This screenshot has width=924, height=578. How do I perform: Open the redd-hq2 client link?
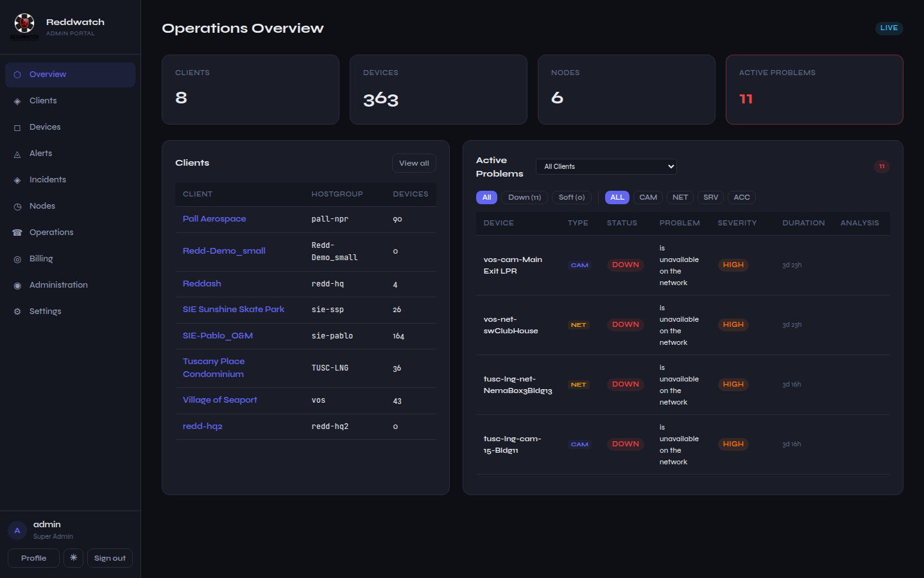click(x=203, y=426)
